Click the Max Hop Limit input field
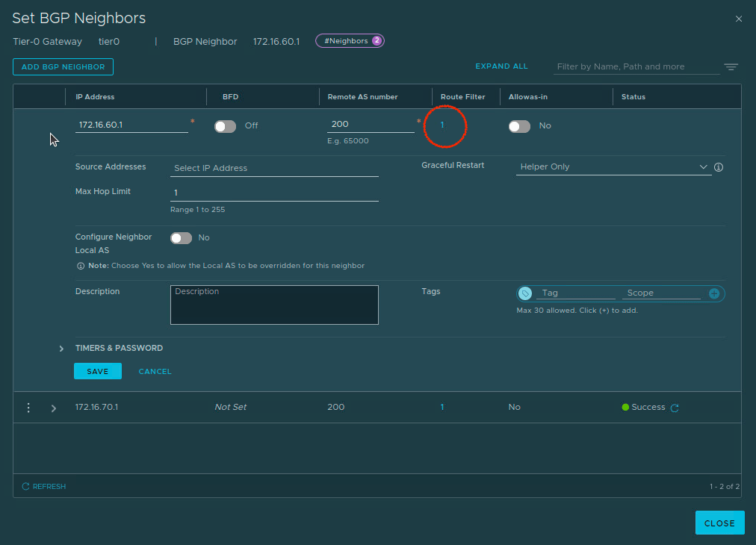Screen dimensions: 756x545 [273, 193]
